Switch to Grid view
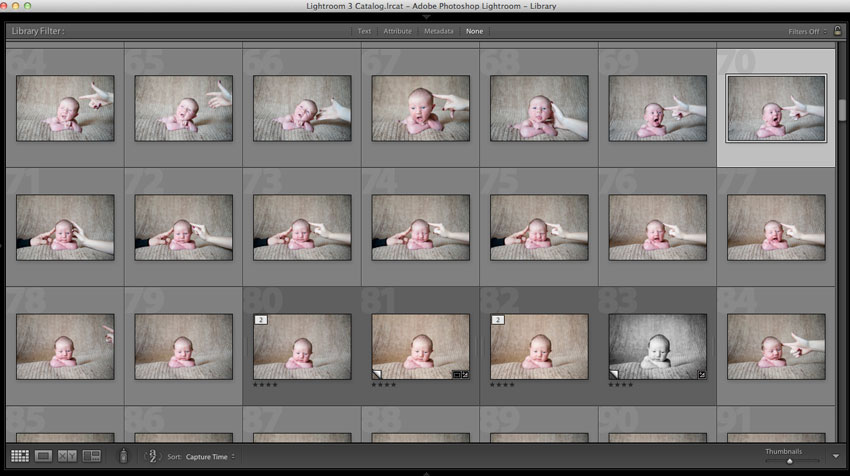 20,456
